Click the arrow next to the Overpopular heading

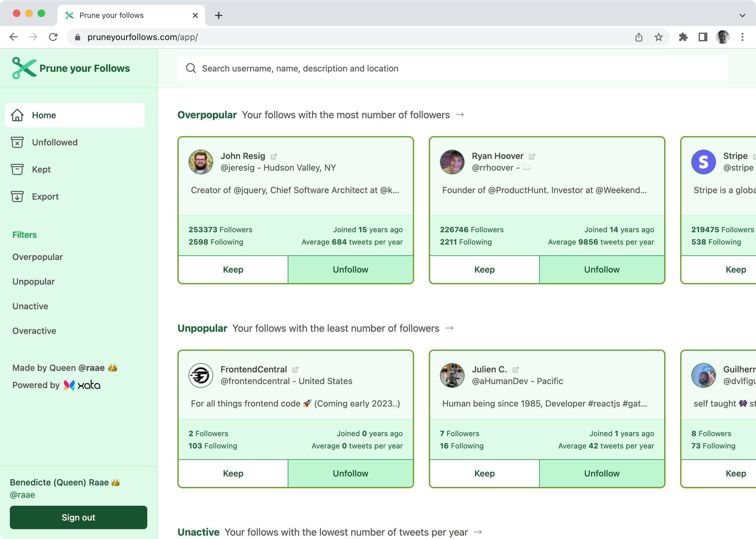[460, 115]
